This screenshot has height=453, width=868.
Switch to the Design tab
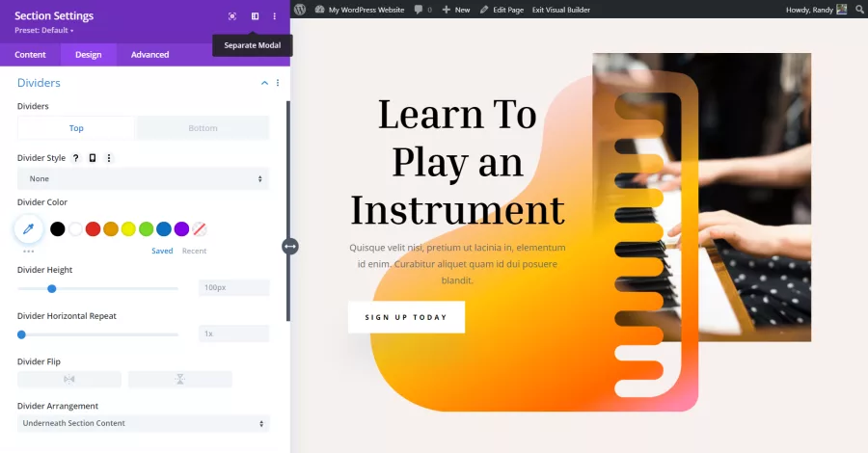pyautogui.click(x=89, y=55)
